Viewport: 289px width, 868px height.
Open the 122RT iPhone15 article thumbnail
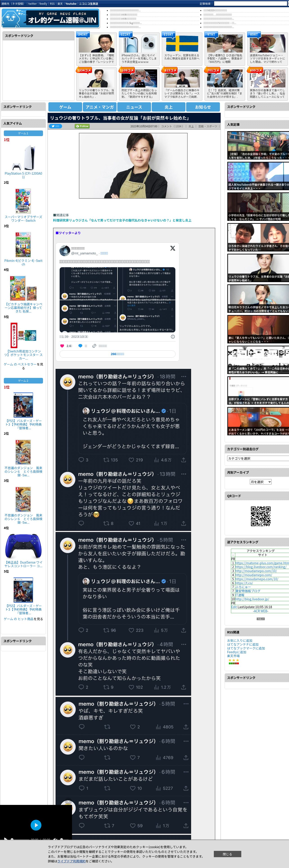(139, 43)
